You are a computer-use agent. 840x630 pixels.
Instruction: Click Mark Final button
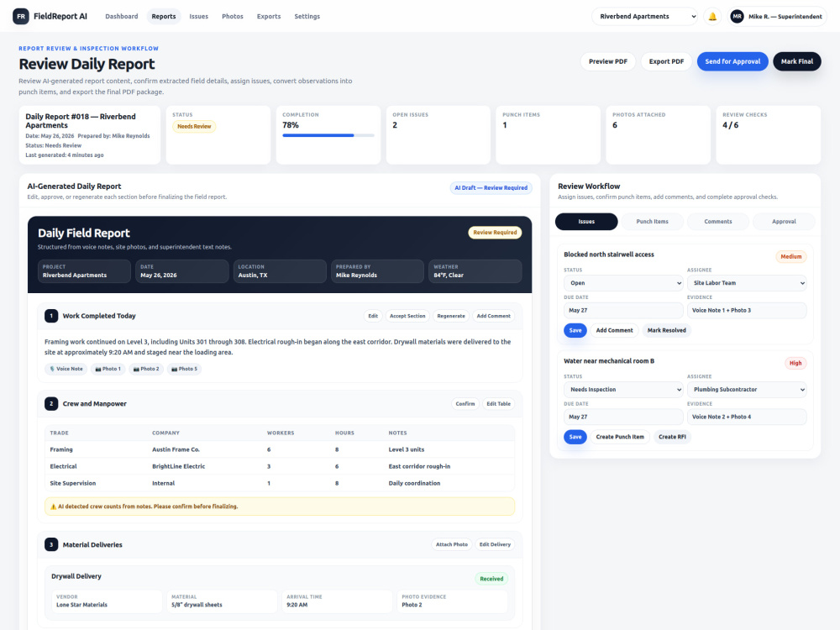tap(796, 61)
